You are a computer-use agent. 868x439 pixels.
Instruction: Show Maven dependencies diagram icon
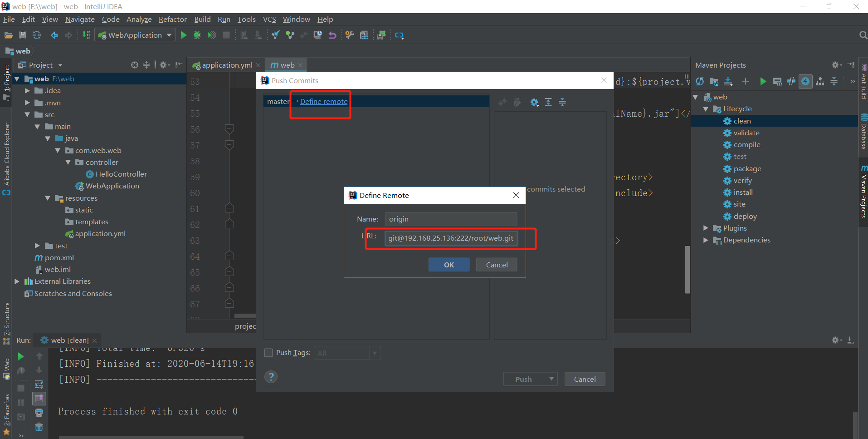pyautogui.click(x=820, y=81)
